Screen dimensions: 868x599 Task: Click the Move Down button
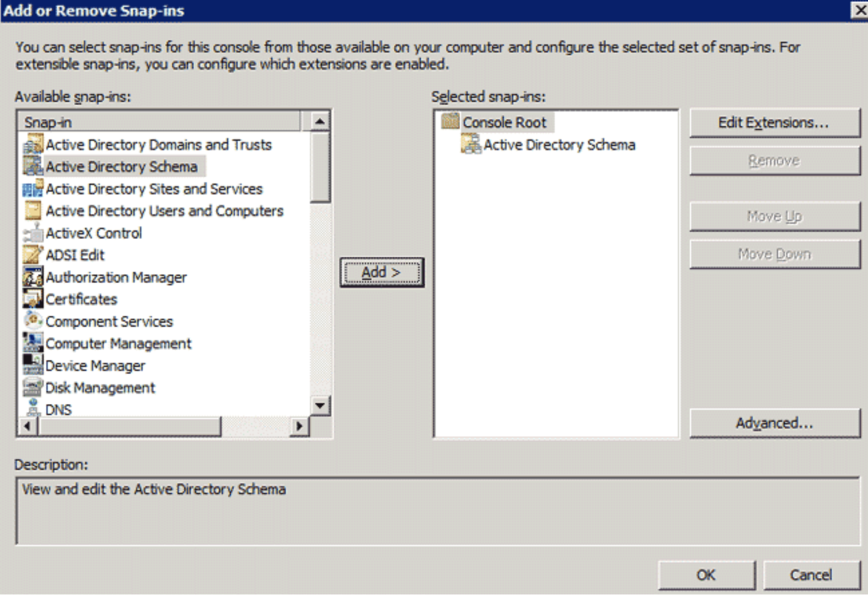coord(774,254)
